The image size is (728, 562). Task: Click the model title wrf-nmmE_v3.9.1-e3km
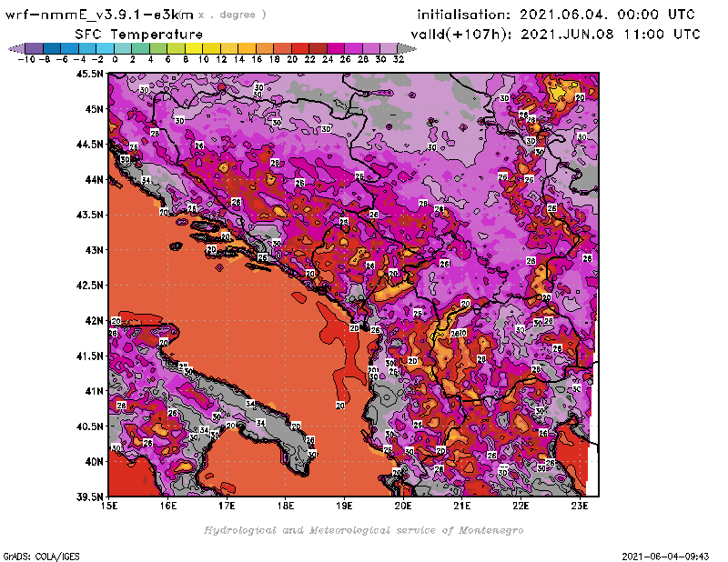[99, 15]
